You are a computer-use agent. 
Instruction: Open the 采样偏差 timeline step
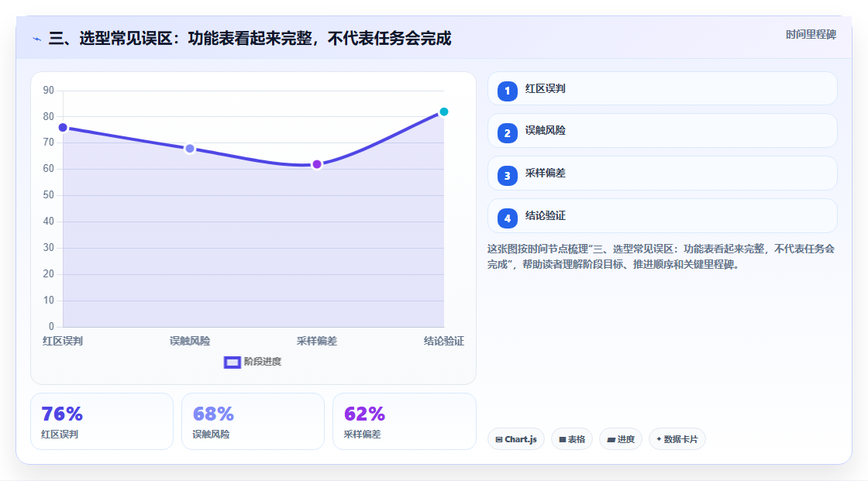(x=662, y=174)
